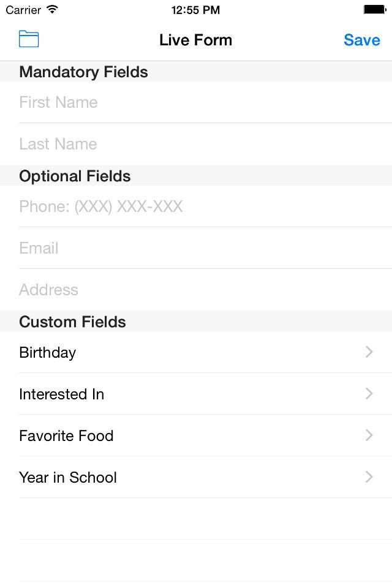This screenshot has width=392, height=588.
Task: Click the Address text field
Action: coord(196,290)
